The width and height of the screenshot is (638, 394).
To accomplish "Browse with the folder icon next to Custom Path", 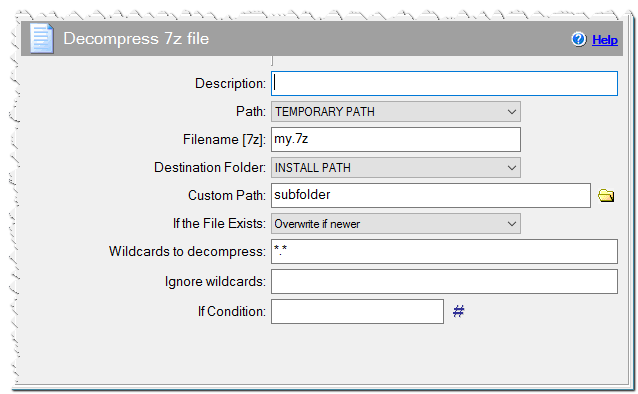I will tap(606, 195).
